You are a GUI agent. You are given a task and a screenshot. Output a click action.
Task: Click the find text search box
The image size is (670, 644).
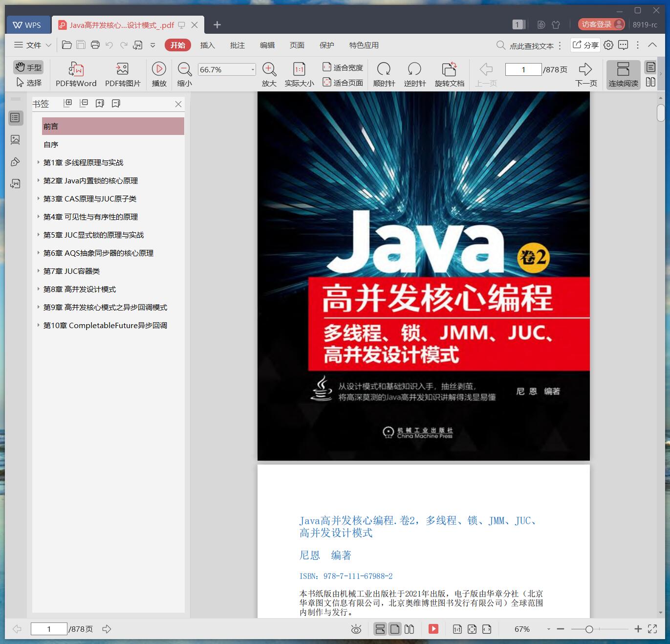tap(525, 45)
